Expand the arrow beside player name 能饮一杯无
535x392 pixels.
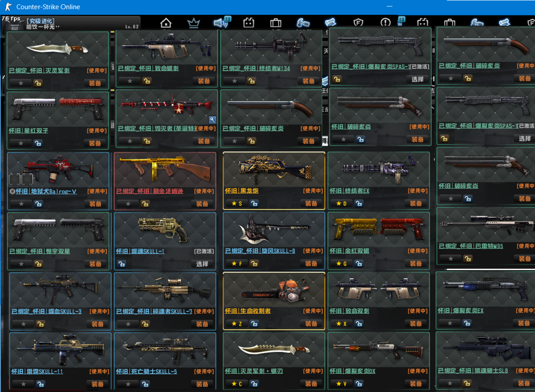click(x=57, y=27)
